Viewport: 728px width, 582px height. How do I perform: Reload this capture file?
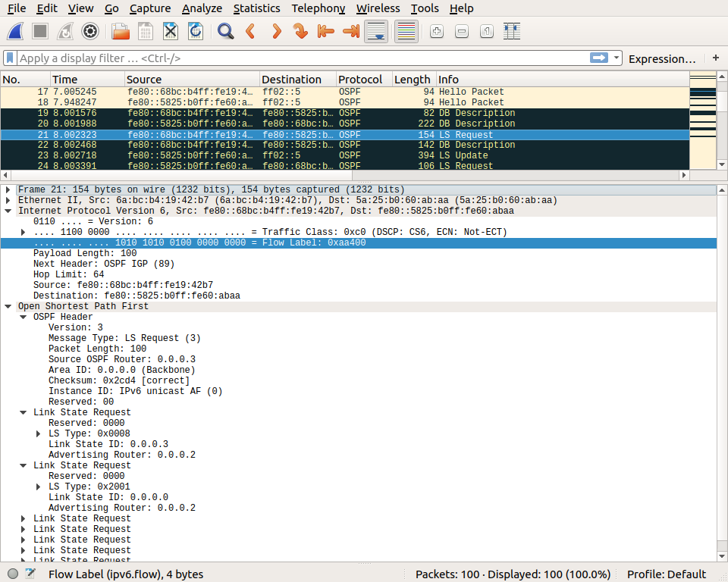196,32
